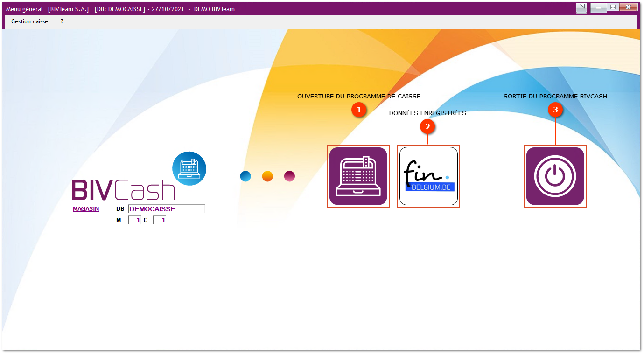Open the cash register program icon
Image resolution: width=644 pixels, height=354 pixels.
[358, 176]
